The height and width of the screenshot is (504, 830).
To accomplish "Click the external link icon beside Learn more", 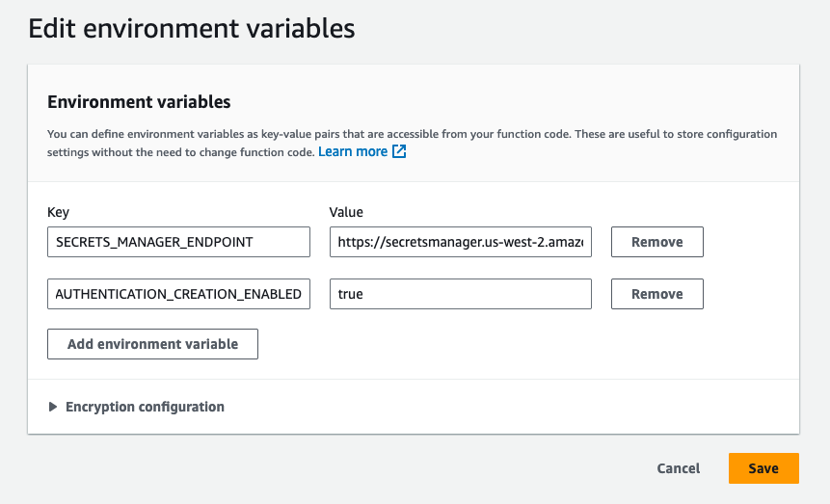I will [399, 152].
